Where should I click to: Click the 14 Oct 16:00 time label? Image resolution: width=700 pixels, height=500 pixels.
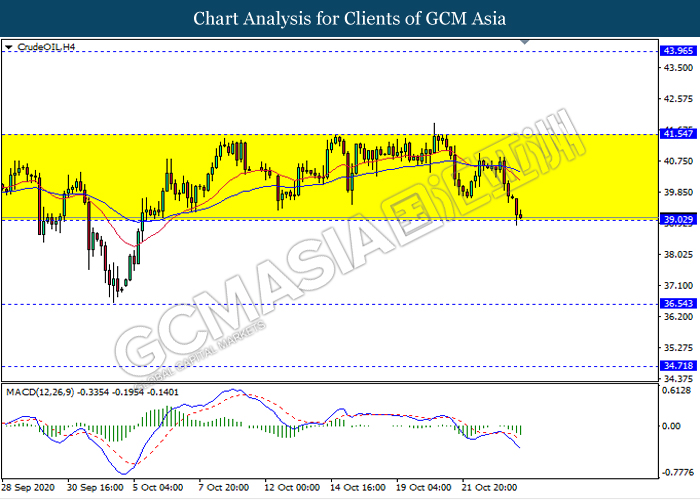pyautogui.click(x=358, y=488)
